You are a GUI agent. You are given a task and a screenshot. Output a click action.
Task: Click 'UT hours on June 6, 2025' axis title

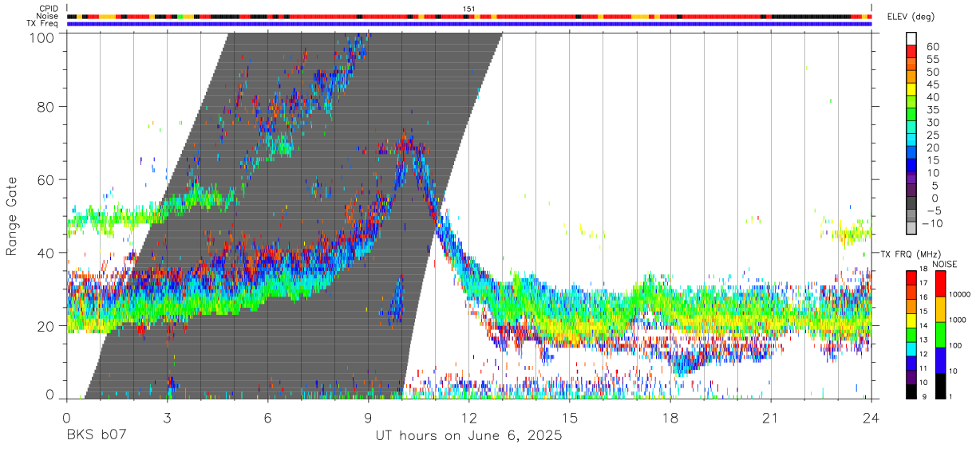click(x=469, y=436)
